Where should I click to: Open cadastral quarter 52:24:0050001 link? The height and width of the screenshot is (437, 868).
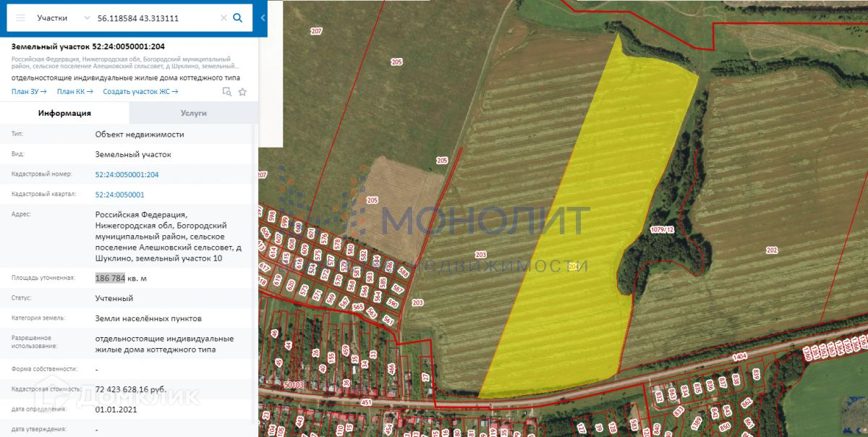(120, 195)
